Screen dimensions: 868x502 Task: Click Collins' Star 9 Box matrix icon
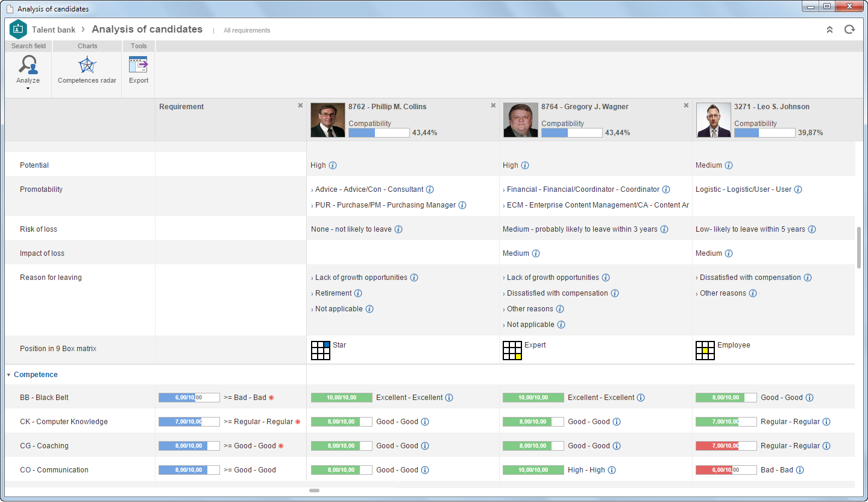321,351
